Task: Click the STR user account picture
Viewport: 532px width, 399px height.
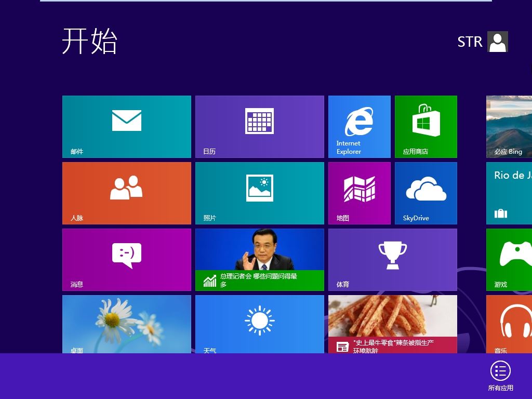Action: point(498,42)
